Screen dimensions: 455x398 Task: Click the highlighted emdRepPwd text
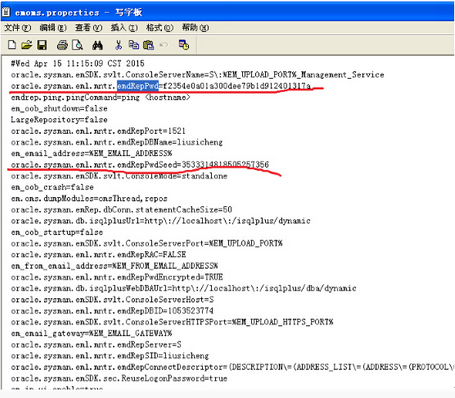coord(138,86)
